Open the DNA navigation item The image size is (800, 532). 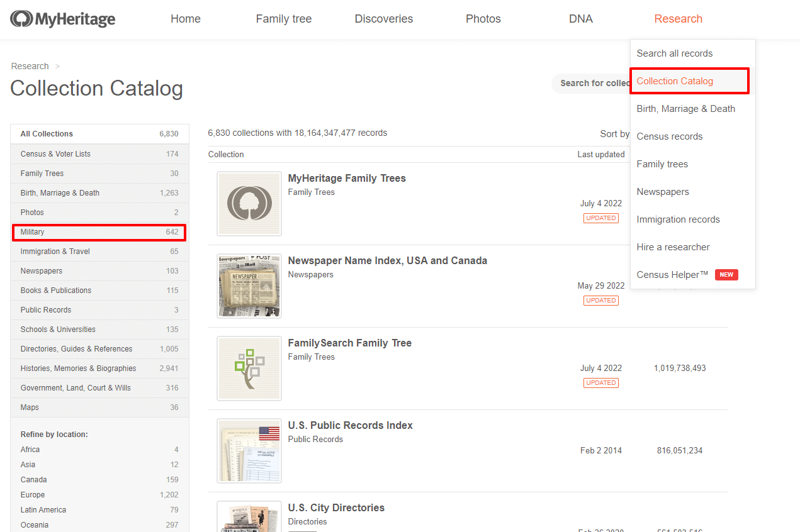(x=581, y=19)
